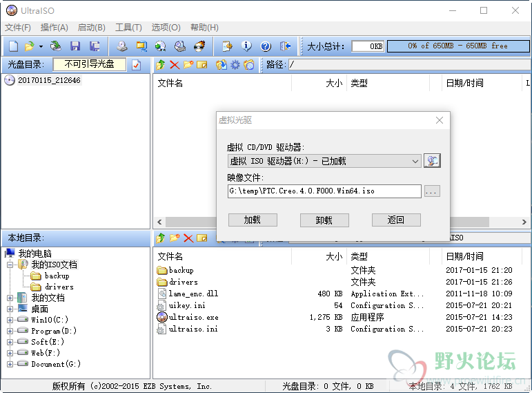The image size is (532, 393).
Task: Click the Up folder icon in image pane
Action: 161,64
